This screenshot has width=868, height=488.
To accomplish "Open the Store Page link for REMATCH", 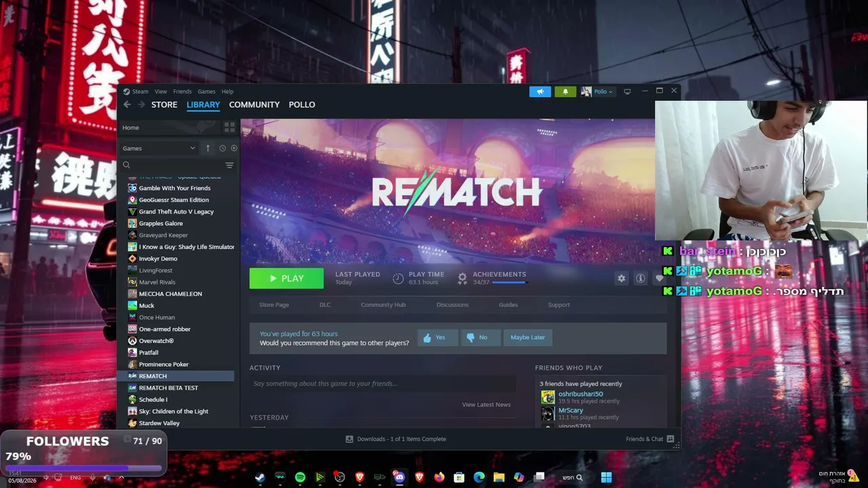I will 274,305.
